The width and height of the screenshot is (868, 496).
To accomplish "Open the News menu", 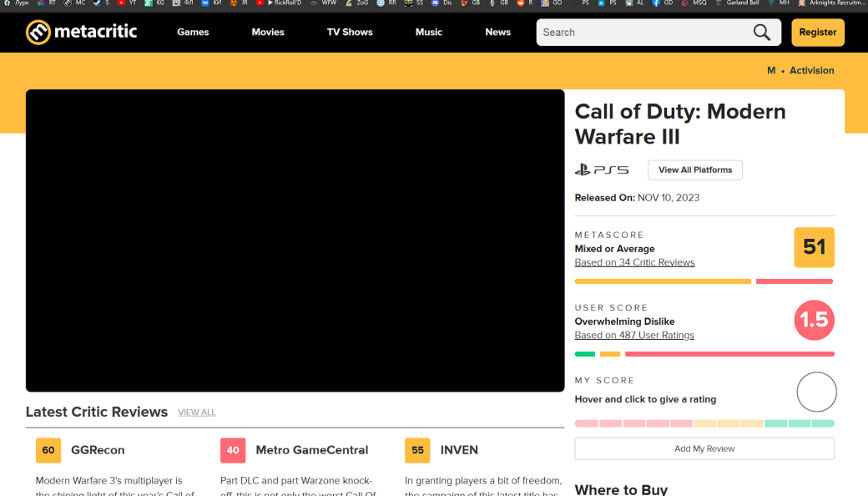I will [497, 32].
